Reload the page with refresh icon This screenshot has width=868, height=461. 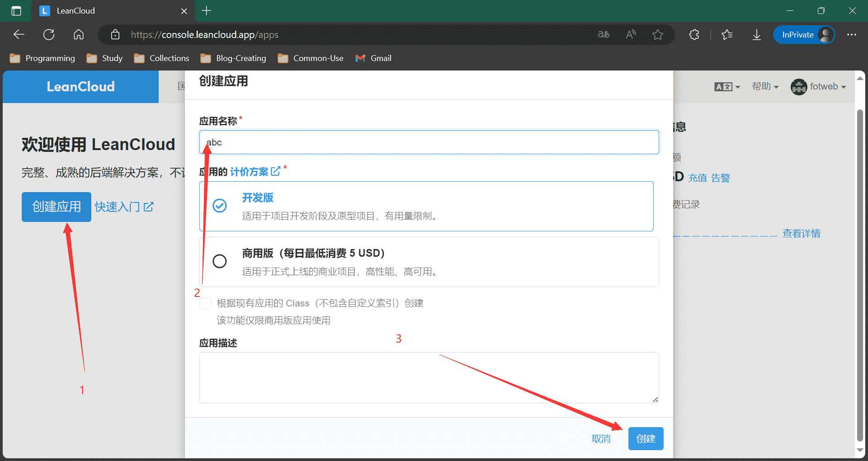(x=49, y=34)
